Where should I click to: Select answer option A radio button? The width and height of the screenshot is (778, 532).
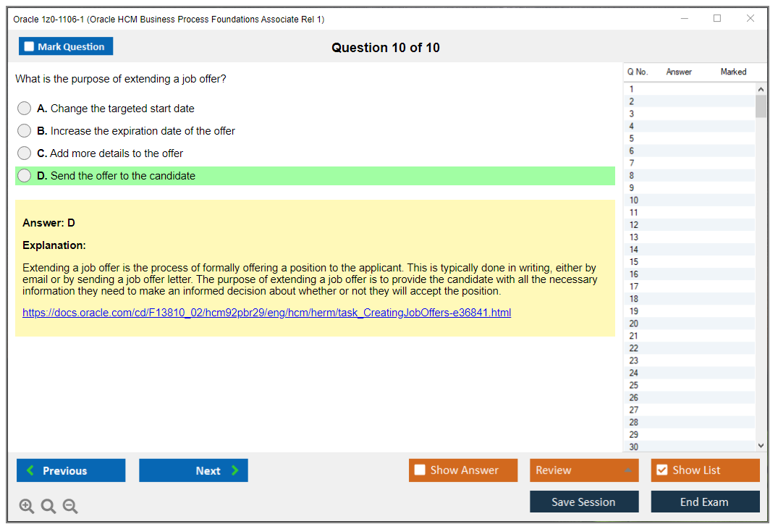tap(24, 108)
